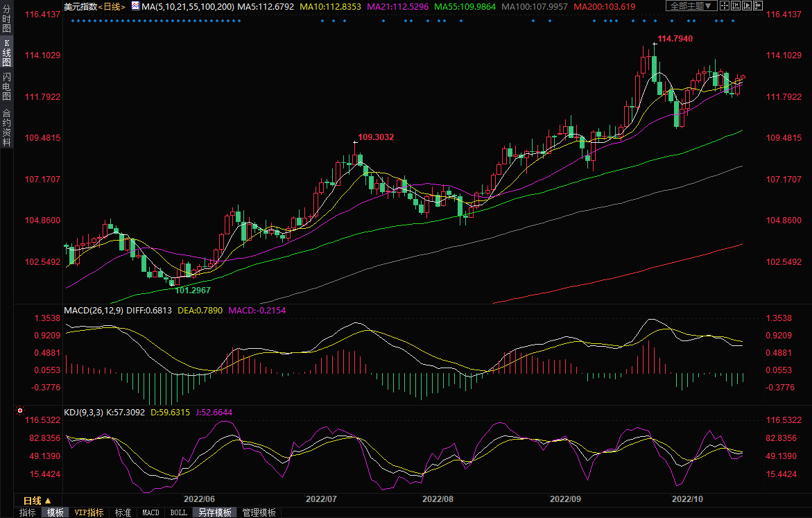Select the K线图 side tab
812x518 pixels.
pos(6,53)
